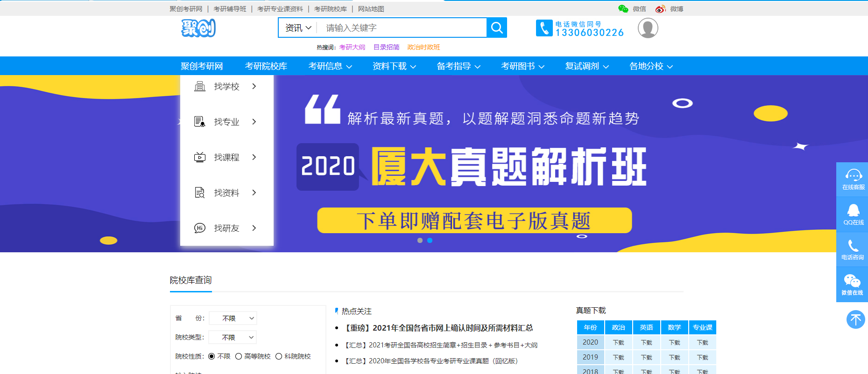Image resolution: width=868 pixels, height=374 pixels.
Task: Open QQ在线 chat widget
Action: tap(853, 214)
